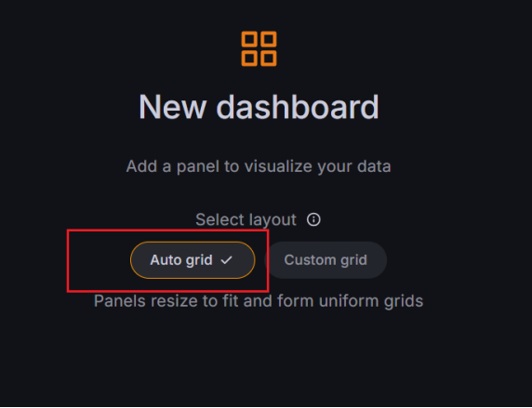This screenshot has height=408, width=532.
Task: Click the New dashboard heading
Action: click(259, 107)
